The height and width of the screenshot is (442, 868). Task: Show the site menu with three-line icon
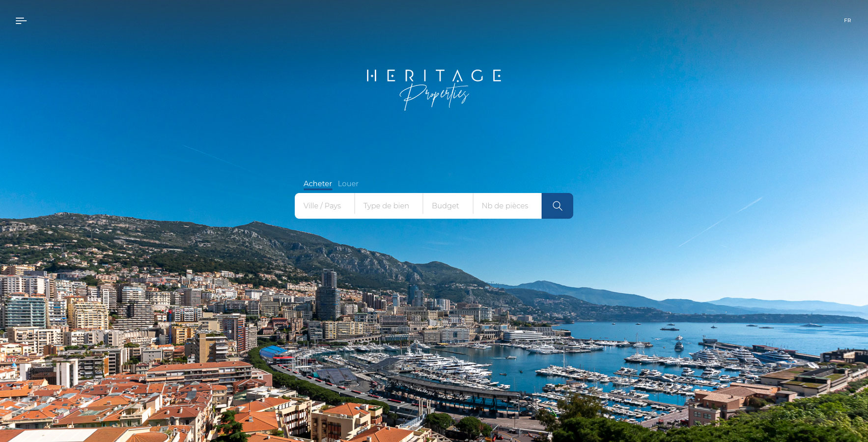[21, 21]
